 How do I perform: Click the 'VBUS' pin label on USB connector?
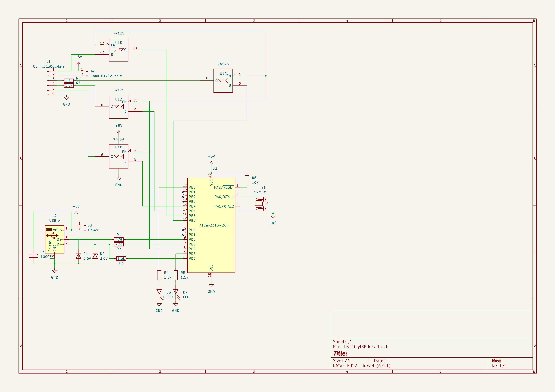pyautogui.click(x=58, y=230)
